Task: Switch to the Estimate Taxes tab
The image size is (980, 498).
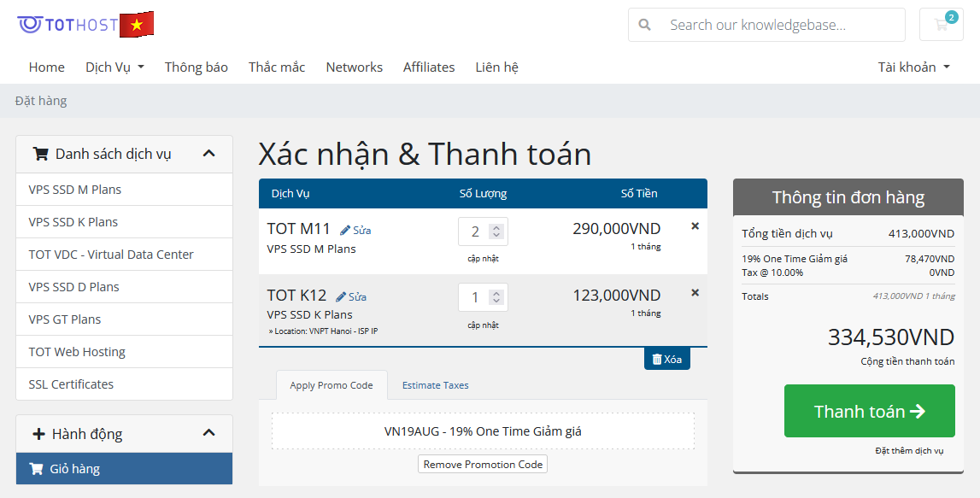Action: (x=435, y=385)
